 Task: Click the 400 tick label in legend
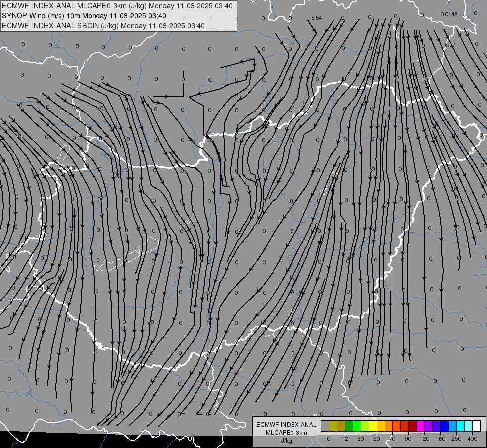(472, 439)
